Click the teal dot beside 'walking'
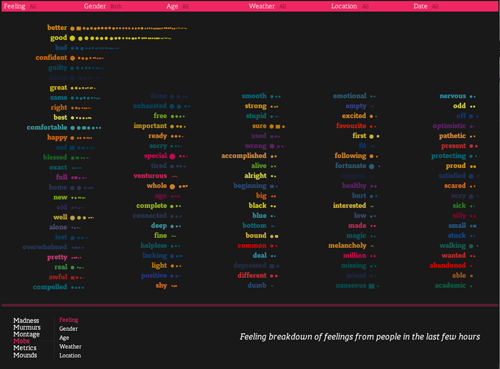 [471, 246]
